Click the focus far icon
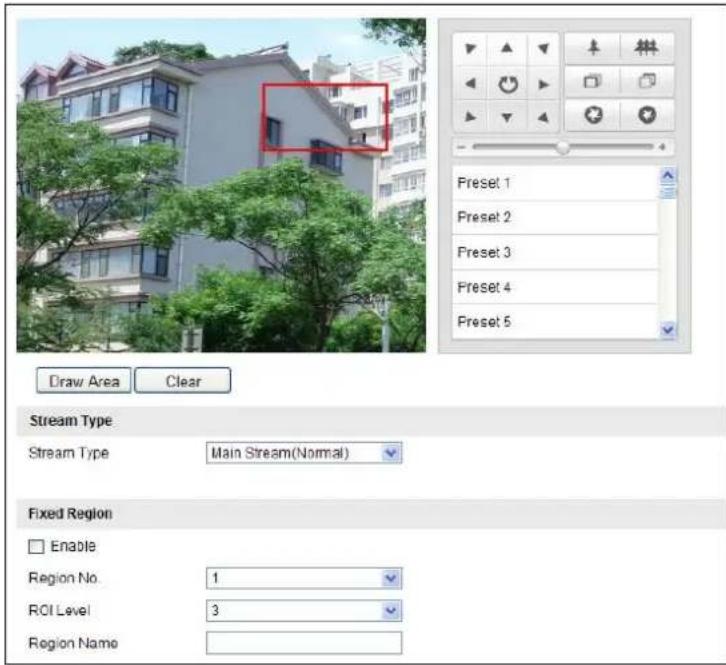This screenshot has height=665, width=726. click(x=647, y=82)
